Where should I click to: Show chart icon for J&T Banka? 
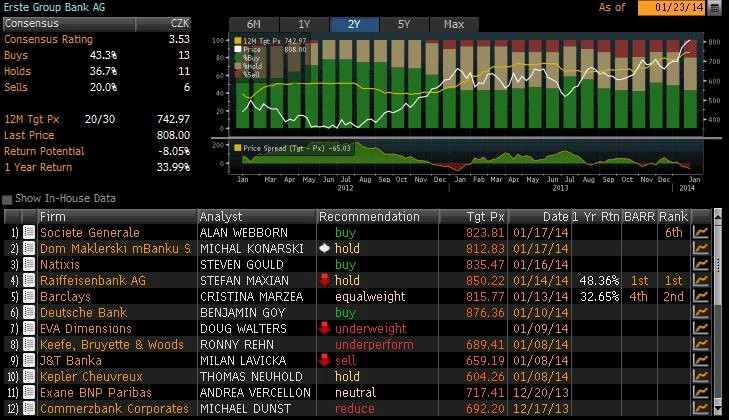[x=701, y=360]
